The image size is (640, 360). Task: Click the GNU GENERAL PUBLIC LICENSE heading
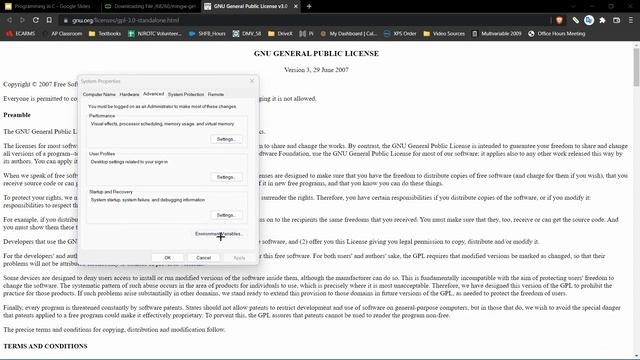316,53
